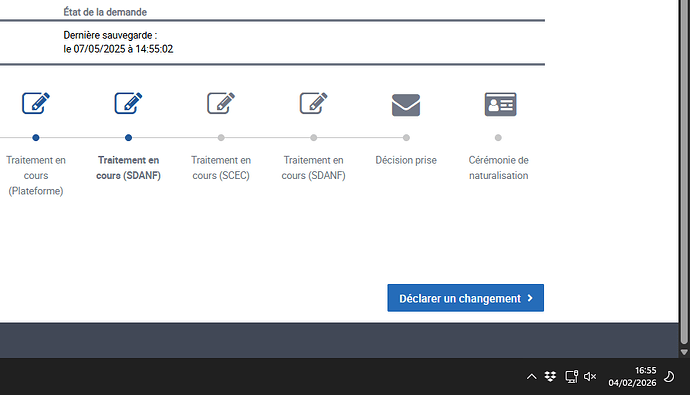This screenshot has height=395, width=690.
Task: Click the bold Traitement en cours (SDANF) edit icon
Action: (x=128, y=103)
